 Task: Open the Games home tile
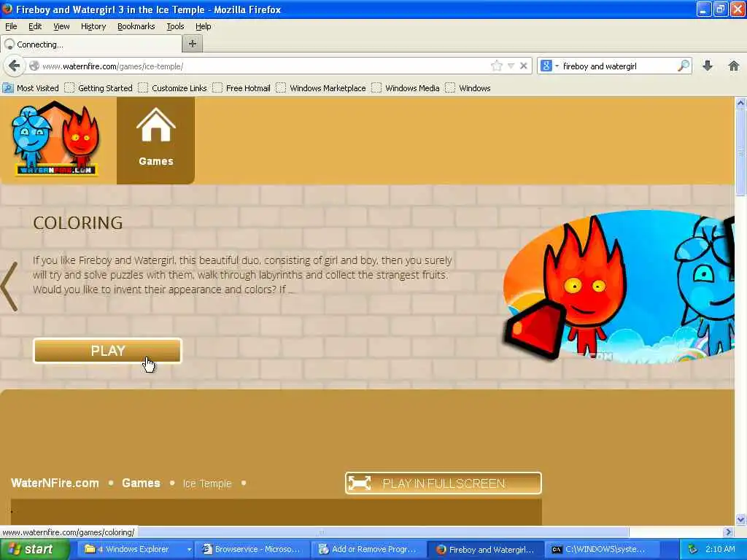[156, 140]
